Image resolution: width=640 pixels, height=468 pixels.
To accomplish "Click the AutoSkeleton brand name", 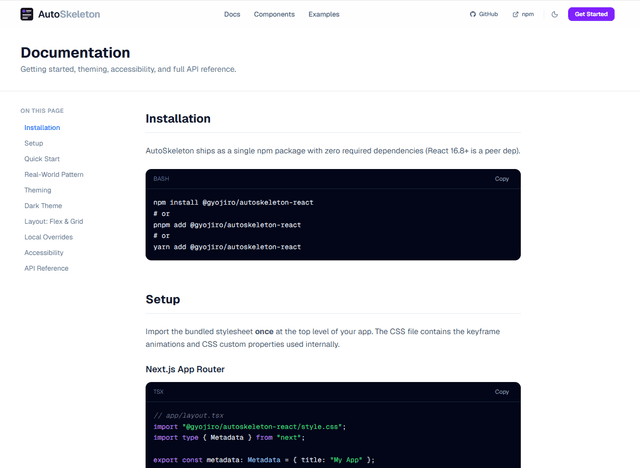I will tap(69, 14).
